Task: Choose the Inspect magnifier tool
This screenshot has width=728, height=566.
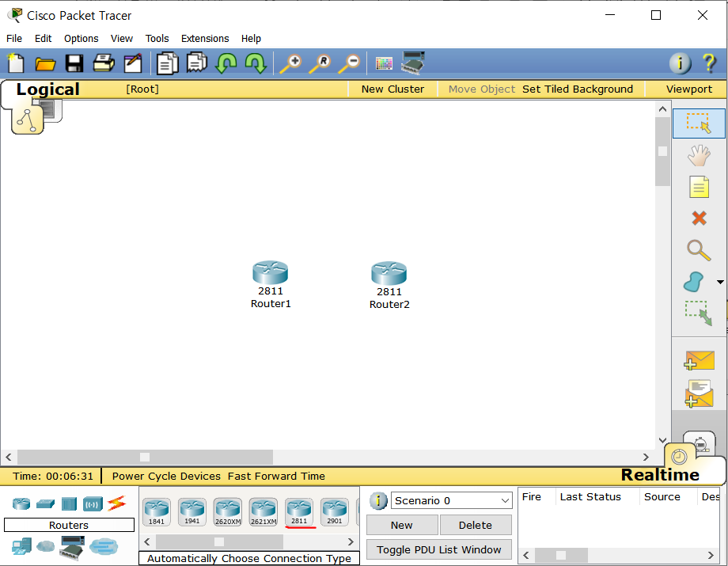Action: point(698,250)
